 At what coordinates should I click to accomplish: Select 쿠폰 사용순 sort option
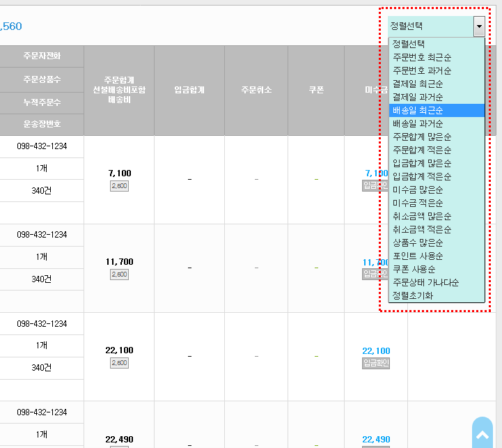[413, 269]
